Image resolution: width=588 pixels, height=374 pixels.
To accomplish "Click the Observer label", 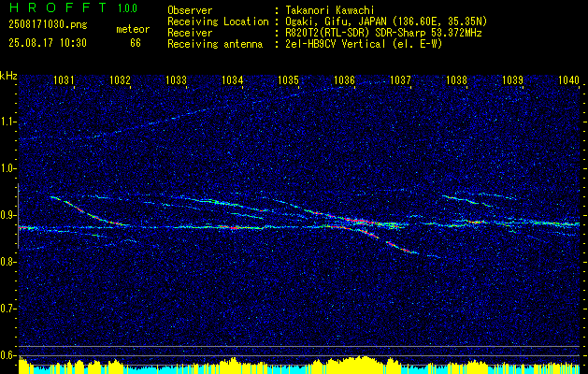I will click(190, 10).
